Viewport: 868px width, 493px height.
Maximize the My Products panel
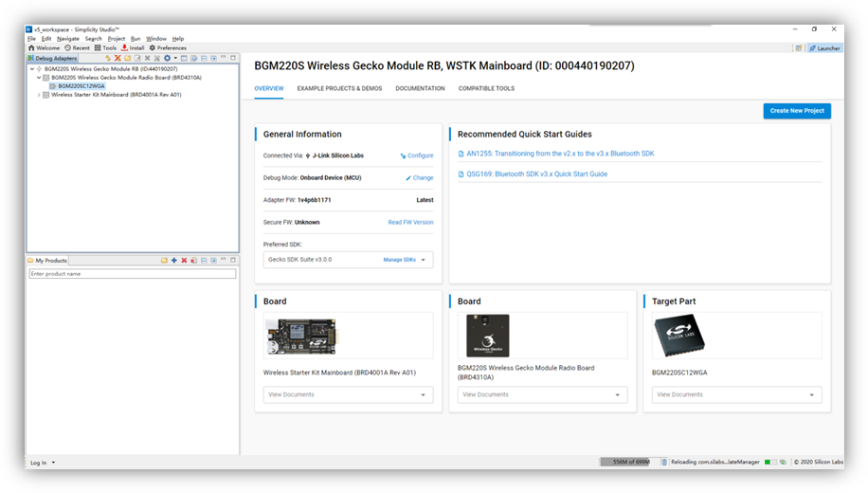(x=233, y=260)
